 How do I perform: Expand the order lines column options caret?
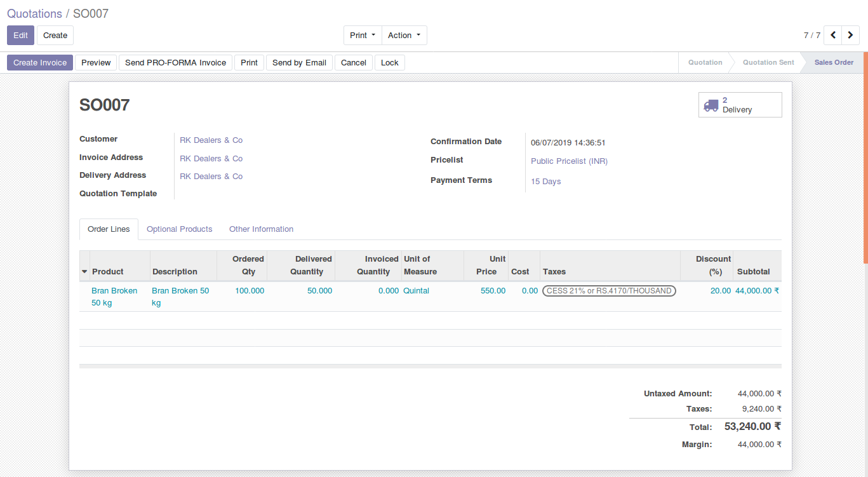[x=84, y=272]
